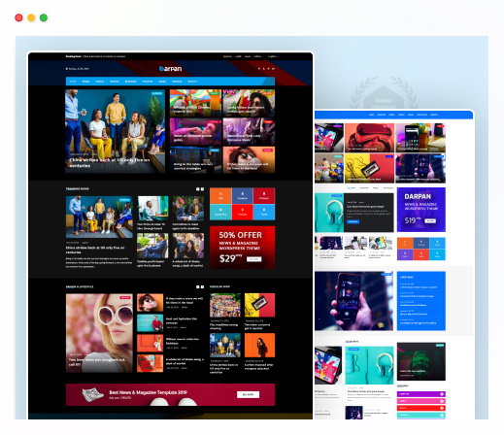This screenshot has width=504, height=435.
Task: Open the bubble gum girl hero thumbnail
Action: 249,159
